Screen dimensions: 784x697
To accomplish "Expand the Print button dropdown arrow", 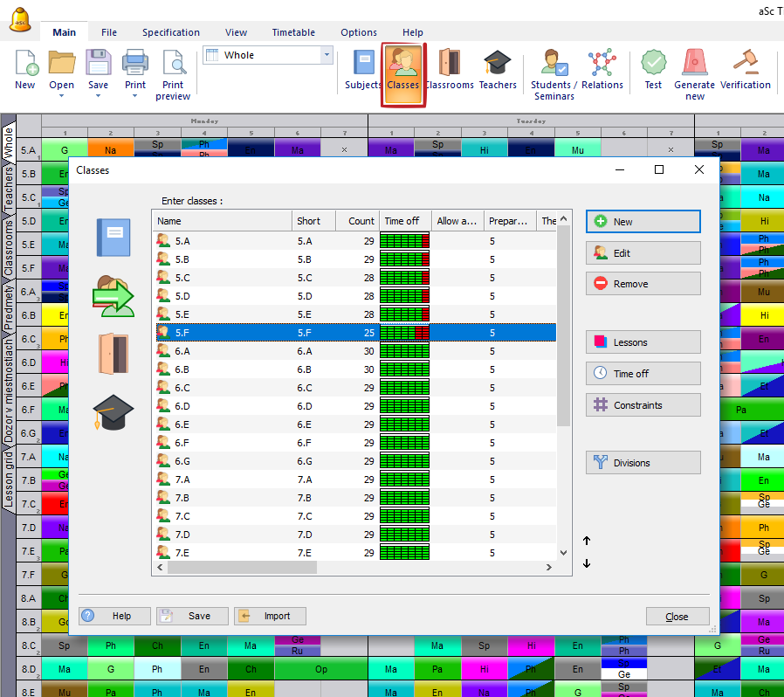I will pos(134,96).
